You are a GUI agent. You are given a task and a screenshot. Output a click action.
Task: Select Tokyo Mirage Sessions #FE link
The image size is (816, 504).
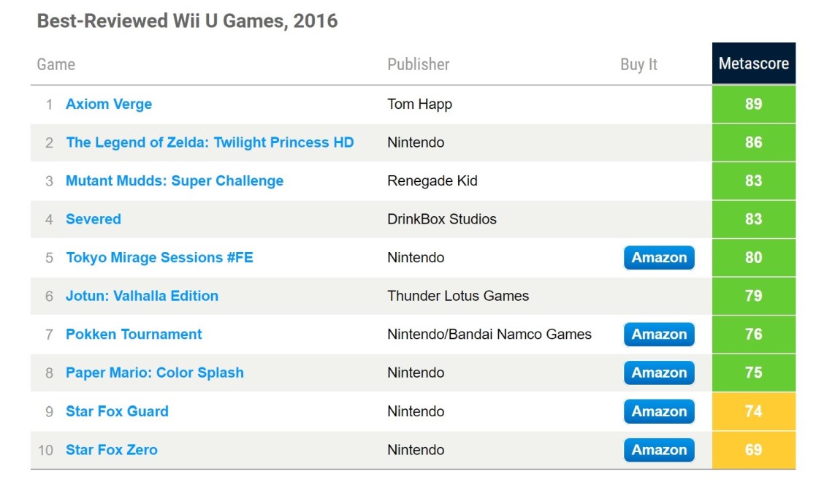(x=159, y=257)
